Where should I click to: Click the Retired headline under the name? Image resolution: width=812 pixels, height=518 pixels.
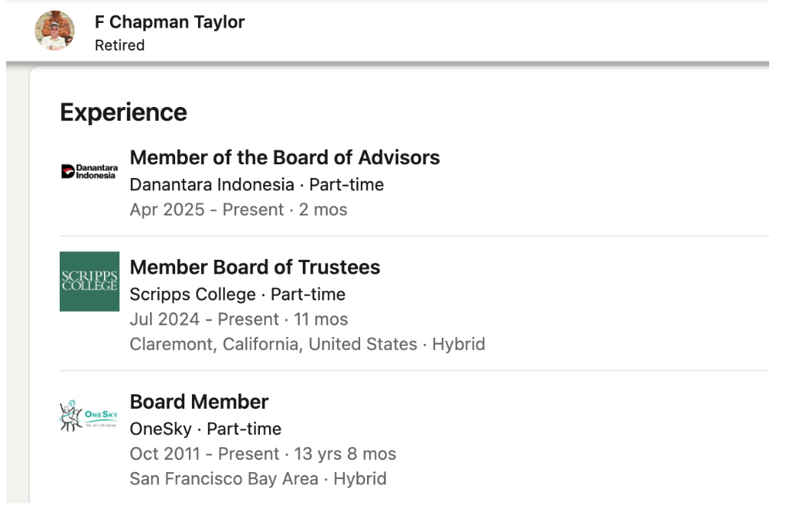pyautogui.click(x=119, y=45)
